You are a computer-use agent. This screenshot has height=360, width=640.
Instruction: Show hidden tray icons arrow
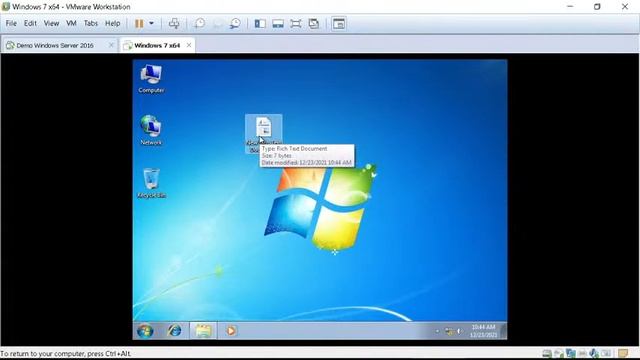click(x=437, y=331)
